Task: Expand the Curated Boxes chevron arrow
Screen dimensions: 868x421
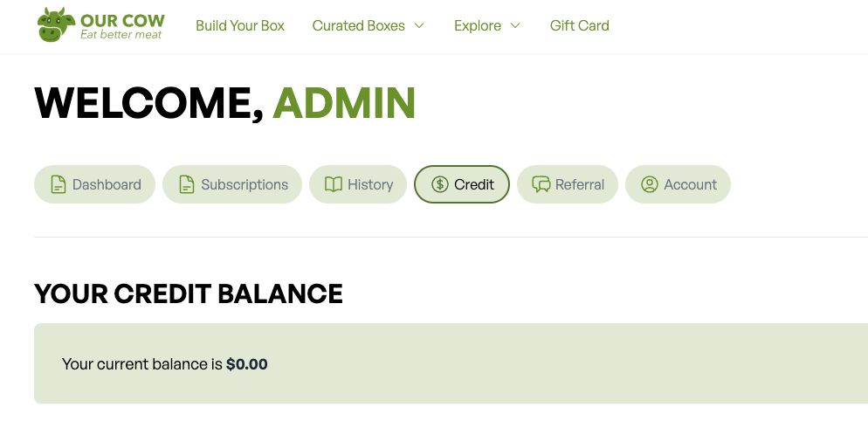Action: (x=419, y=25)
